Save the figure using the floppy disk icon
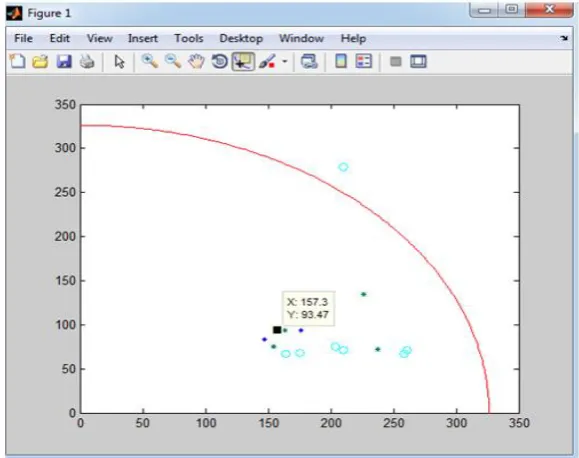 click(64, 61)
